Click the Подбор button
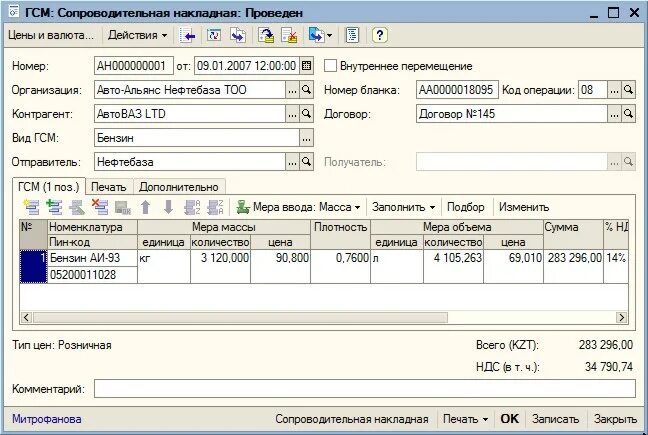 pyautogui.click(x=466, y=207)
